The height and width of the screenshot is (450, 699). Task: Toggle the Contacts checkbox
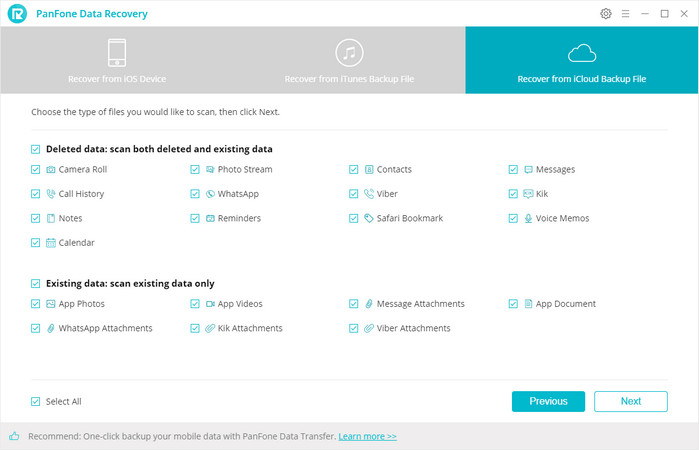pos(354,169)
